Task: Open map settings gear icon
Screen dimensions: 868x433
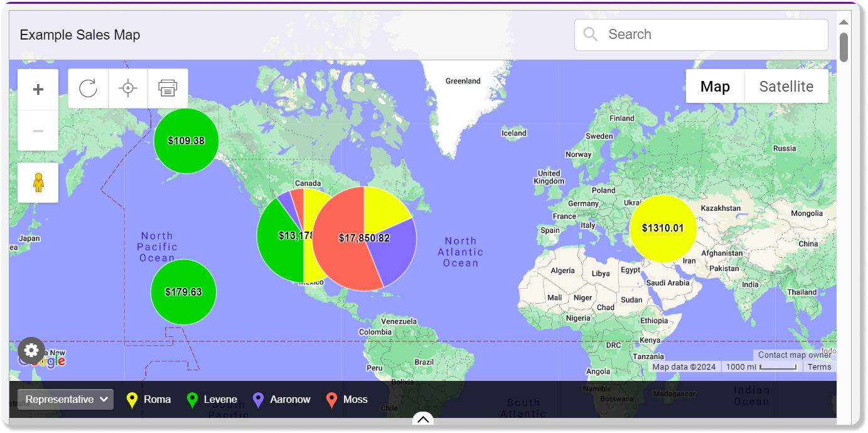Action: click(x=31, y=350)
